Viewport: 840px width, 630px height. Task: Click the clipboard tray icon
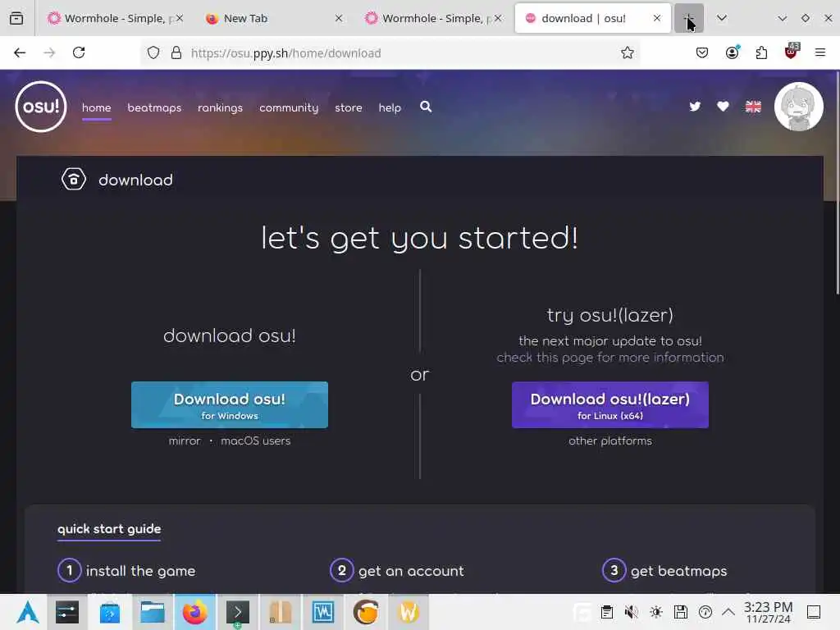tap(606, 612)
